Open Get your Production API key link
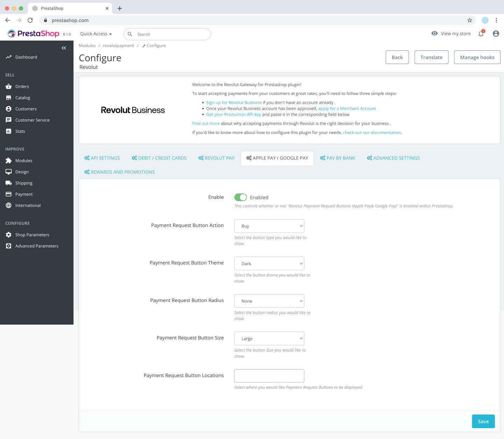The height and width of the screenshot is (439, 504). pyautogui.click(x=233, y=114)
